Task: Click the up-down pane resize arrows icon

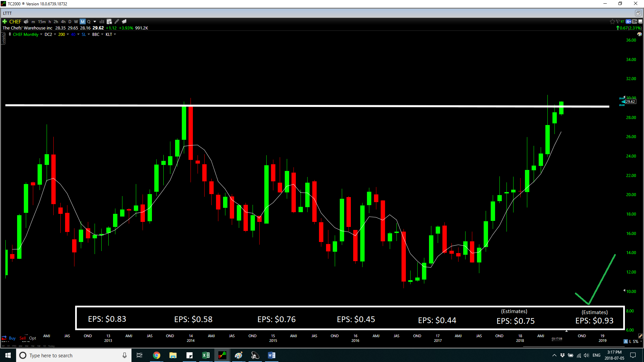Action: click(x=10, y=34)
